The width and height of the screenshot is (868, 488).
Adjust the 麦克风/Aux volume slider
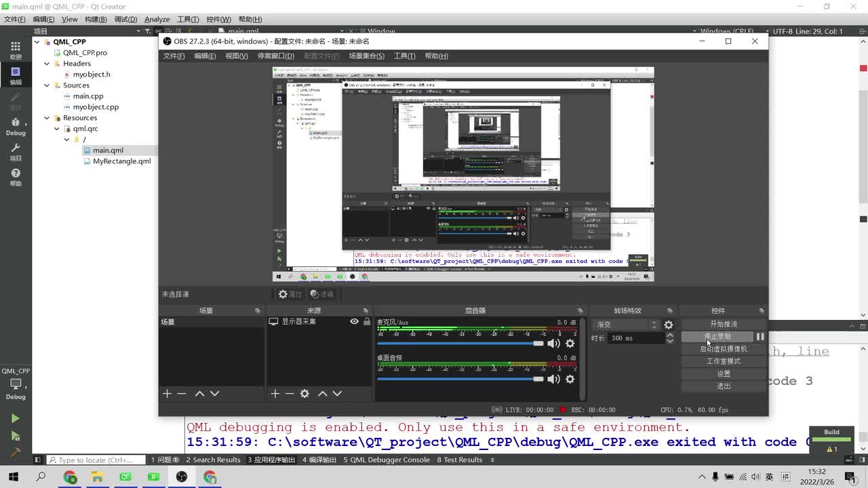point(460,344)
